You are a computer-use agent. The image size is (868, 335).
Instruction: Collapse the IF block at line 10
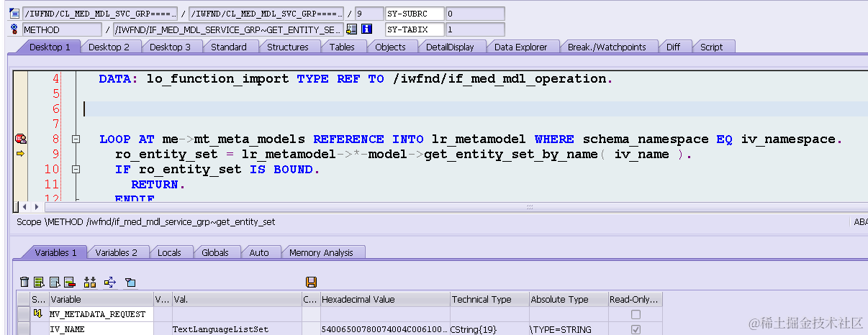click(75, 170)
